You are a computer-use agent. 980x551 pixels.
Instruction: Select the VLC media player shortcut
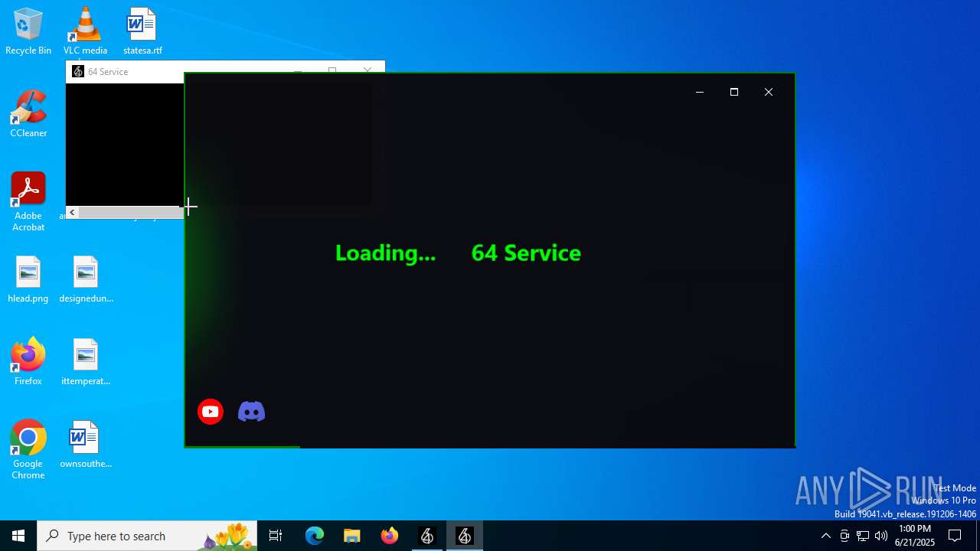[85, 31]
